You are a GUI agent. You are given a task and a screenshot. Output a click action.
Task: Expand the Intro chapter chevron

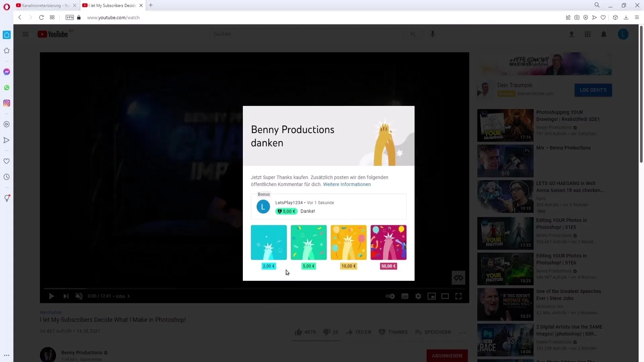pos(128,296)
